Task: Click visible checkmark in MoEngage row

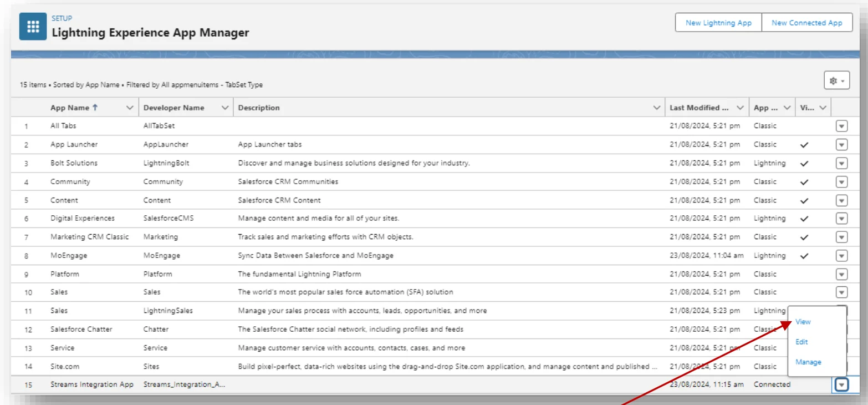Action: 805,256
